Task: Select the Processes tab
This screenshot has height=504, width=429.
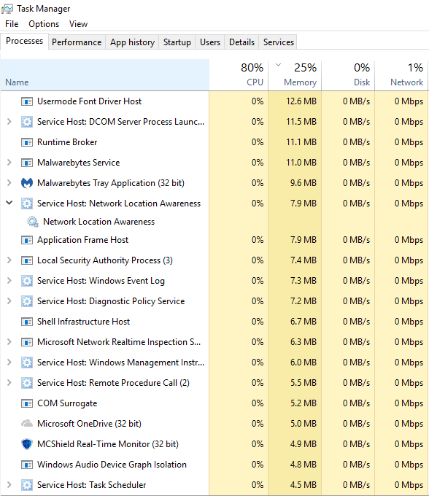Action: coord(24,41)
